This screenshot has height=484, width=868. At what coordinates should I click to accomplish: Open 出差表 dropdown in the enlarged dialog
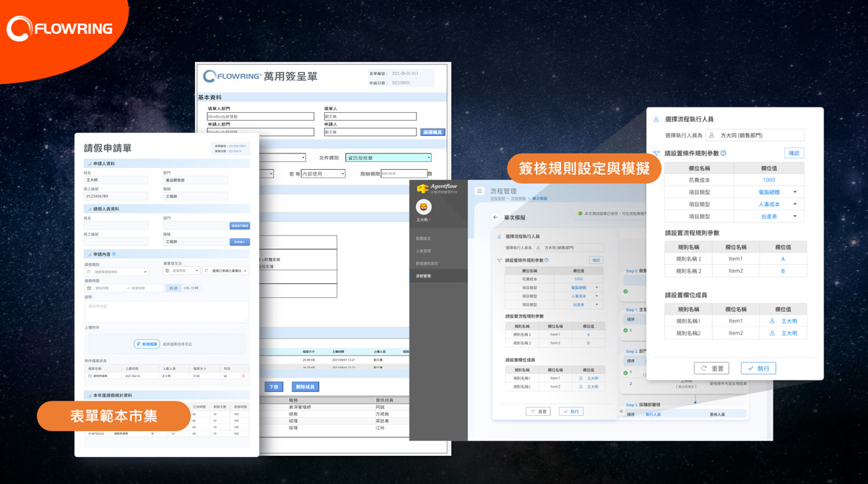pos(795,216)
